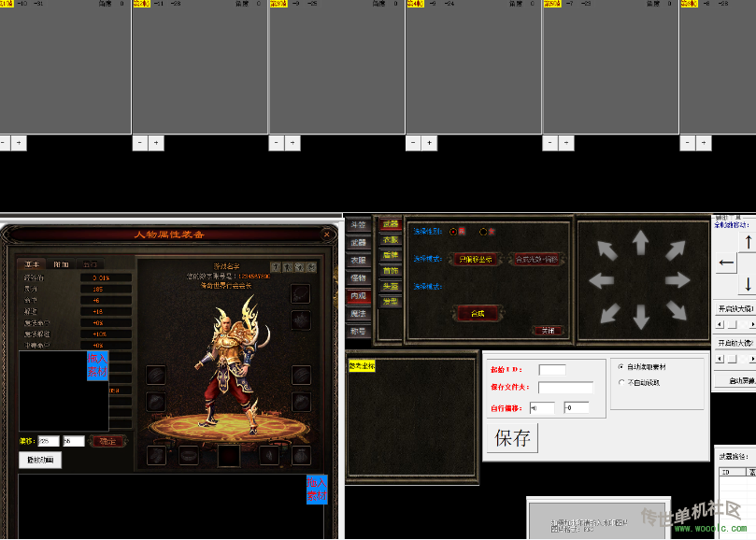
Task: Click thumb of upper zoom scrollbar
Action: (x=733, y=324)
